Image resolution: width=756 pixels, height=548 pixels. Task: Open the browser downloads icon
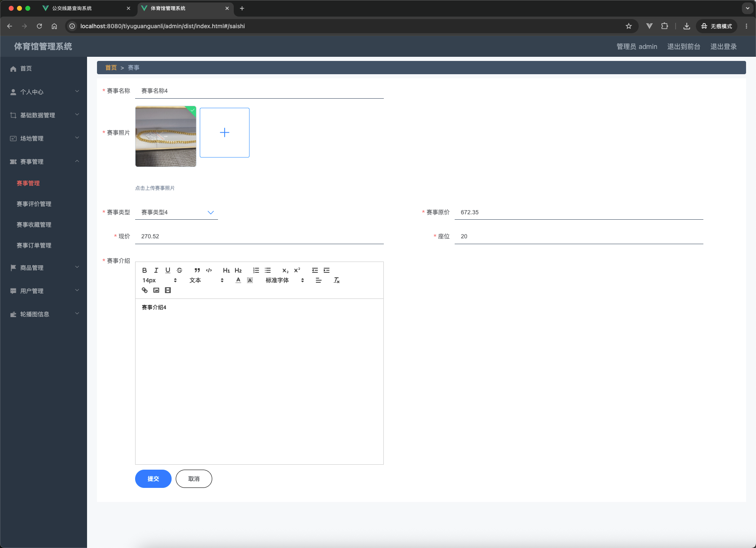(687, 26)
